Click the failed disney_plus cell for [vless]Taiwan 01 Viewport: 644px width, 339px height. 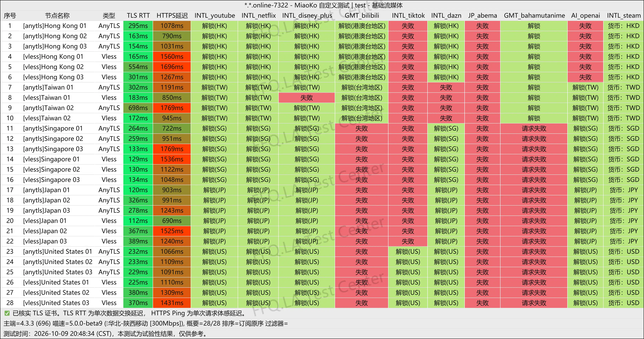307,98
